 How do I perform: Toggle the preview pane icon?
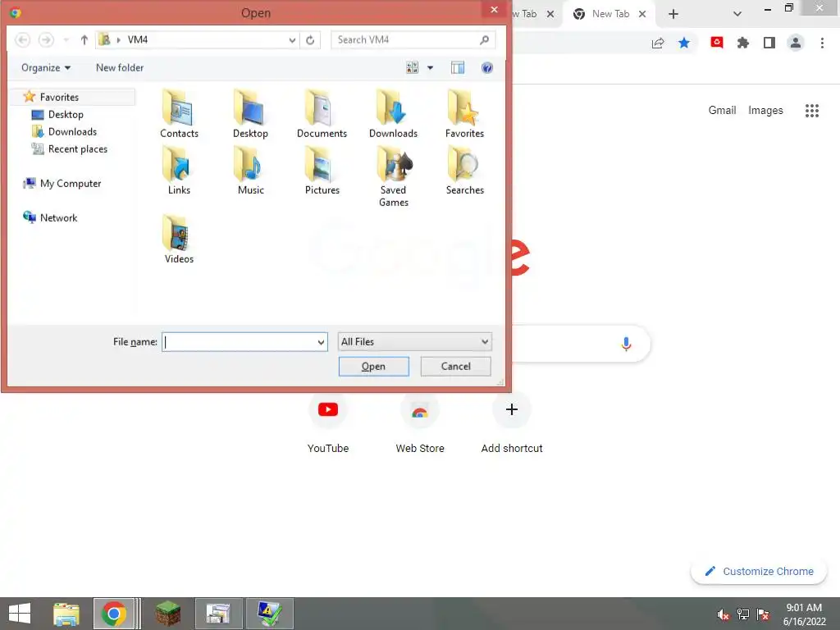458,67
